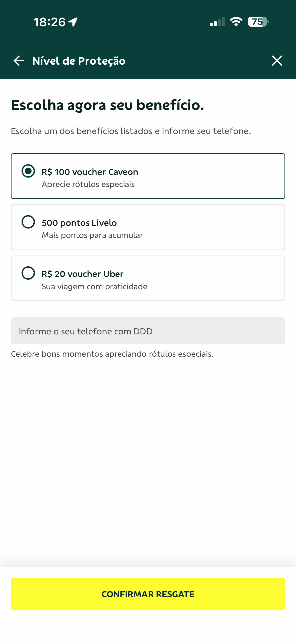Choose the Uber voucher benefit card
Screen dimensions: 296x644
(x=148, y=278)
